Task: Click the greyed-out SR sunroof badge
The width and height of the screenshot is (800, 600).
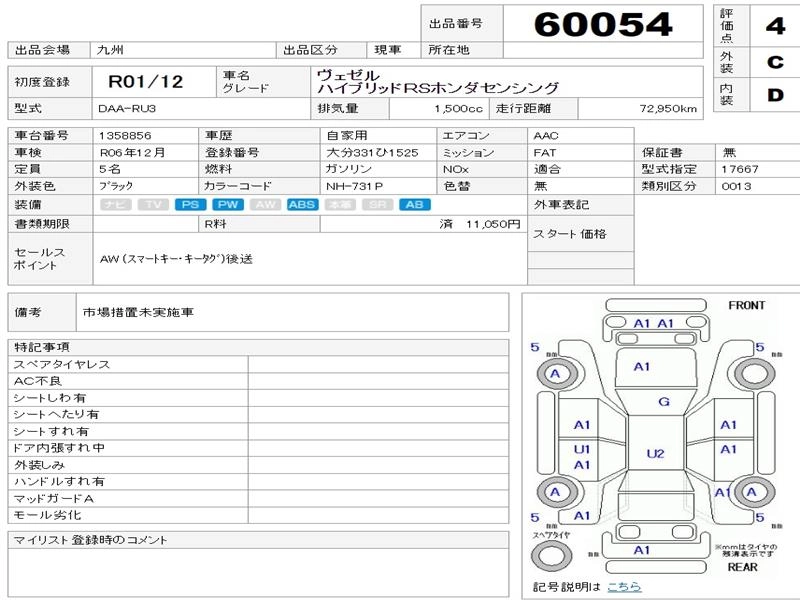Action: [378, 205]
